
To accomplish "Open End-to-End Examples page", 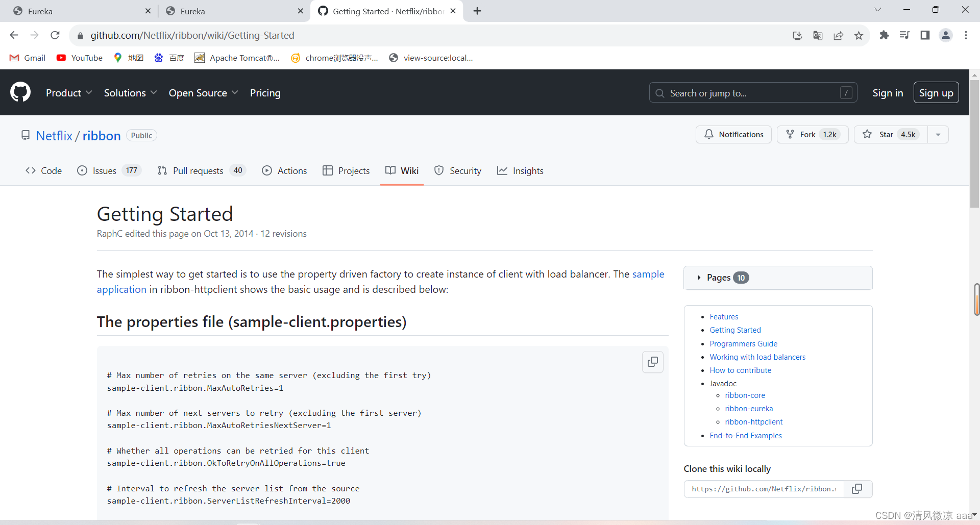I will click(x=745, y=436).
